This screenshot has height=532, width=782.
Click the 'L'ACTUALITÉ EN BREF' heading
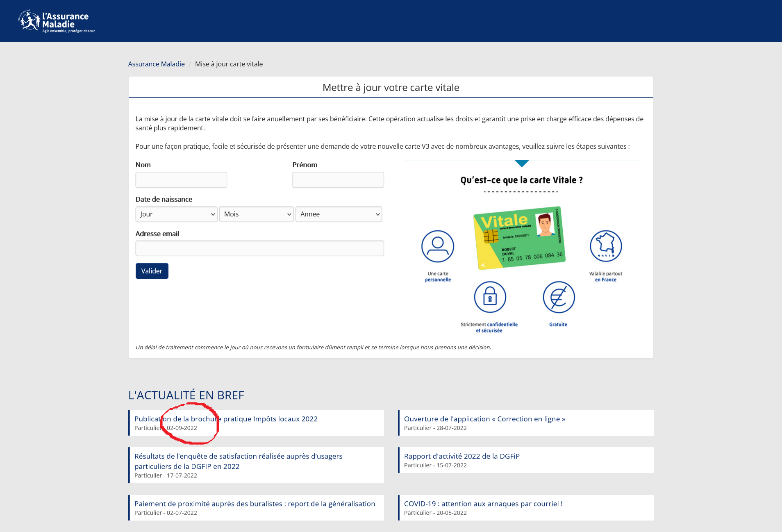pyautogui.click(x=186, y=395)
